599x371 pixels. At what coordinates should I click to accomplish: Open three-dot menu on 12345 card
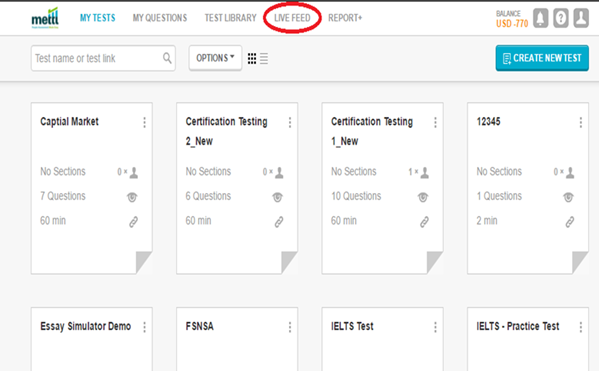click(x=581, y=122)
